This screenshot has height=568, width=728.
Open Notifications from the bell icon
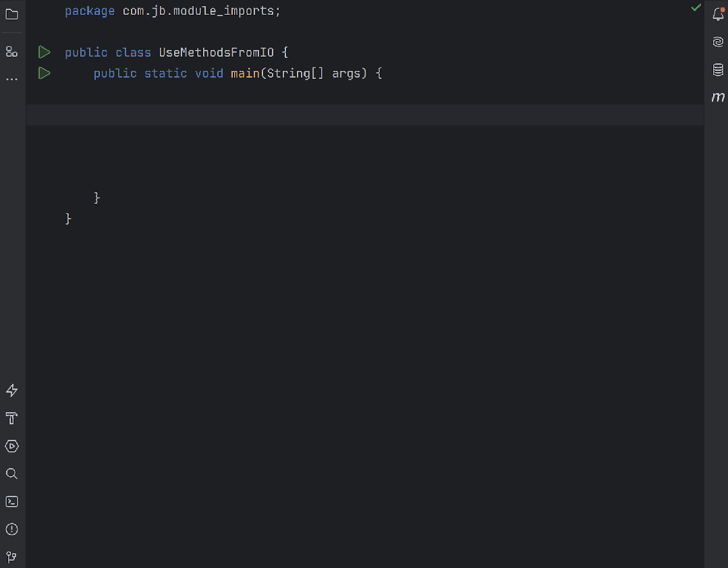click(x=718, y=14)
